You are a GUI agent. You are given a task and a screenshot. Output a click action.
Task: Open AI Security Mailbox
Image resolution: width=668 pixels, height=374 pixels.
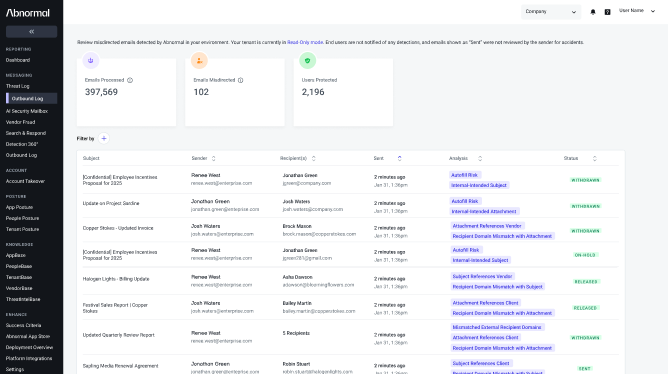(x=27, y=111)
